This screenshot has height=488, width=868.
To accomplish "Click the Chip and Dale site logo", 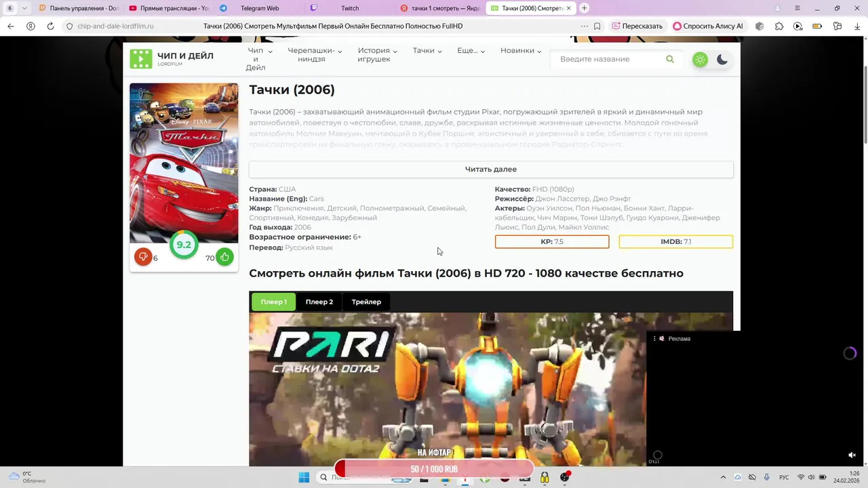I will (172, 58).
